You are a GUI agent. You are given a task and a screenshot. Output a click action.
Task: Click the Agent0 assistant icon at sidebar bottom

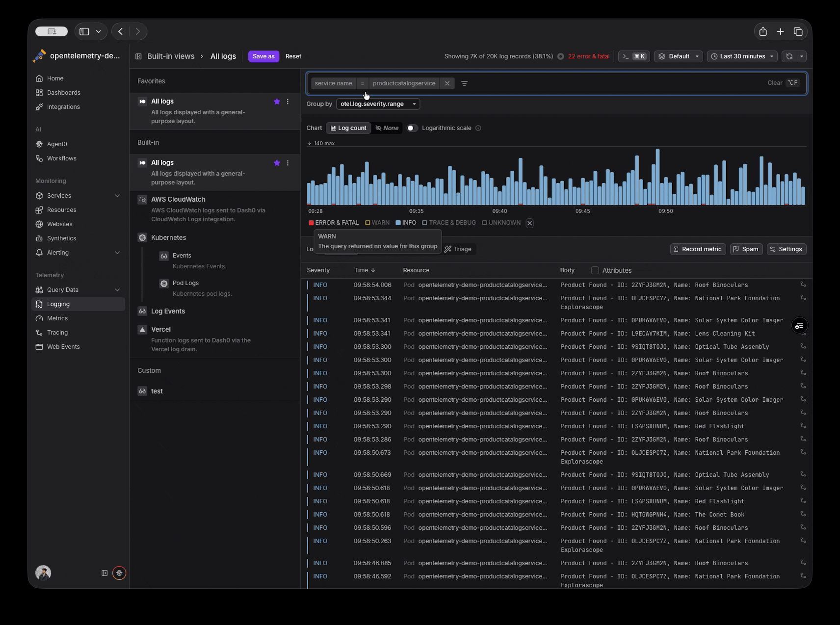119,573
